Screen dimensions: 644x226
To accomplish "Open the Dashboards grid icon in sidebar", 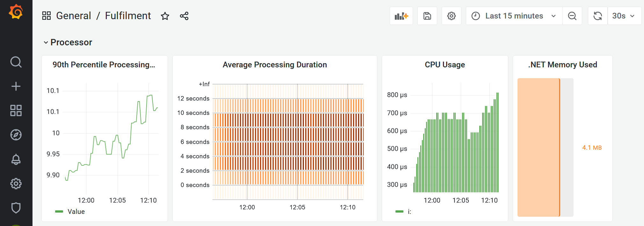I will coord(16,110).
